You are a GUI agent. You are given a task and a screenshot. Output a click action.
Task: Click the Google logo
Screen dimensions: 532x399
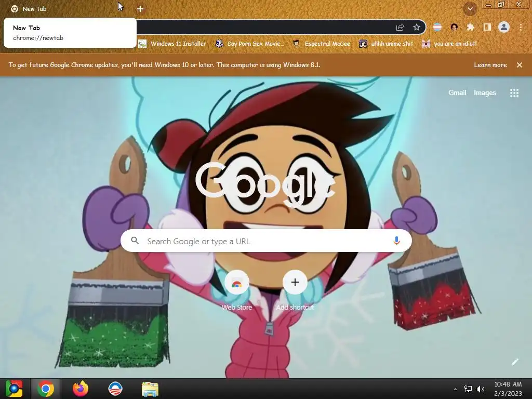(x=265, y=184)
